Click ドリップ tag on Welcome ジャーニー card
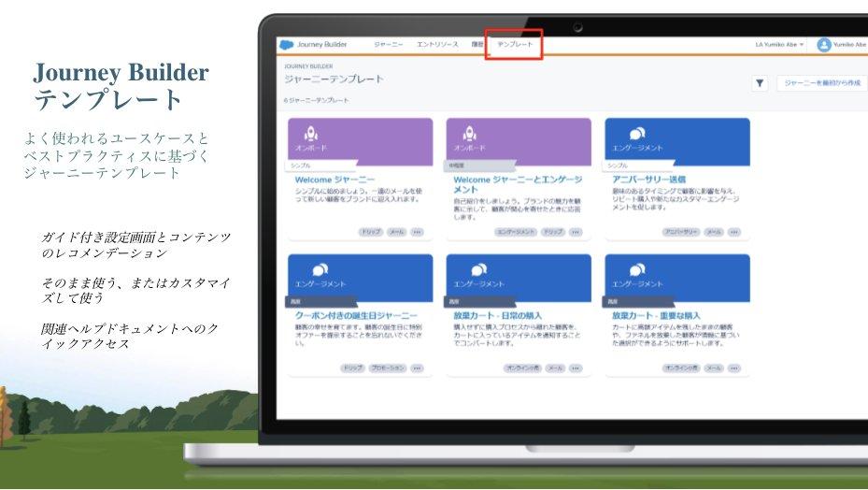 coord(371,232)
